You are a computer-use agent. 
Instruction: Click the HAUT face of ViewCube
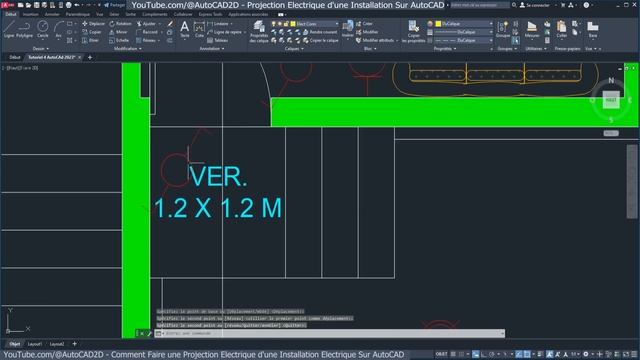pyautogui.click(x=611, y=100)
